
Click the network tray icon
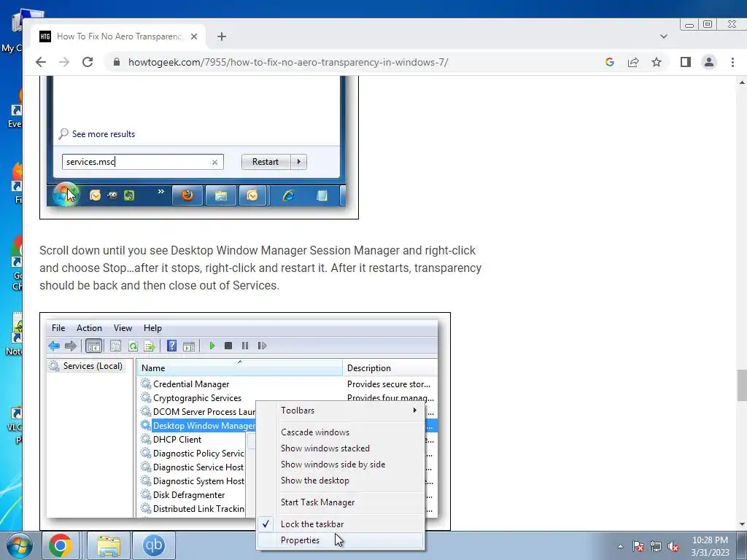656,547
